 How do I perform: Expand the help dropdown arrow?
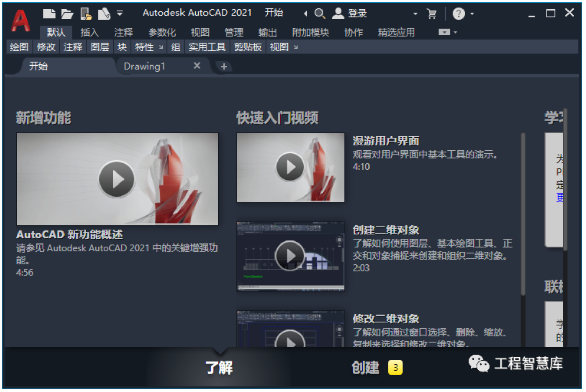click(x=472, y=14)
